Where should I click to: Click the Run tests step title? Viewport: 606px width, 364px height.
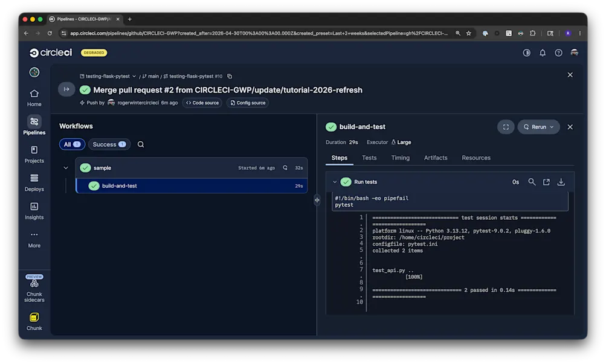click(x=366, y=182)
